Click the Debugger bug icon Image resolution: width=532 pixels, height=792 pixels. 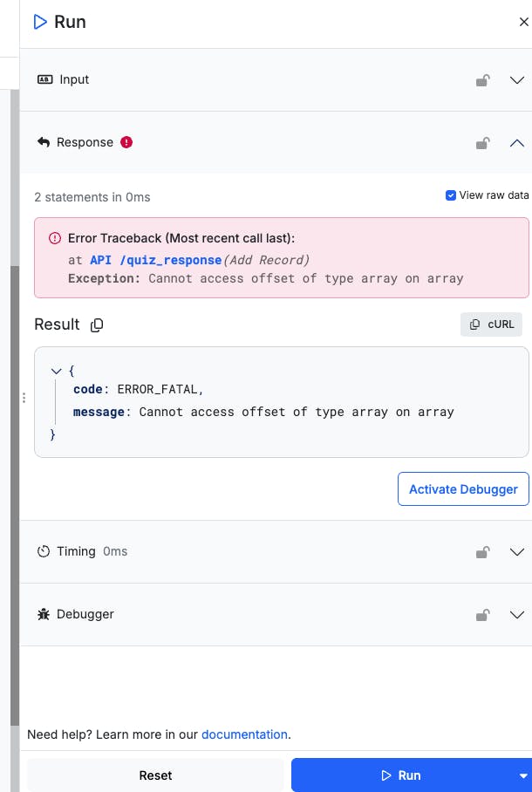click(44, 614)
